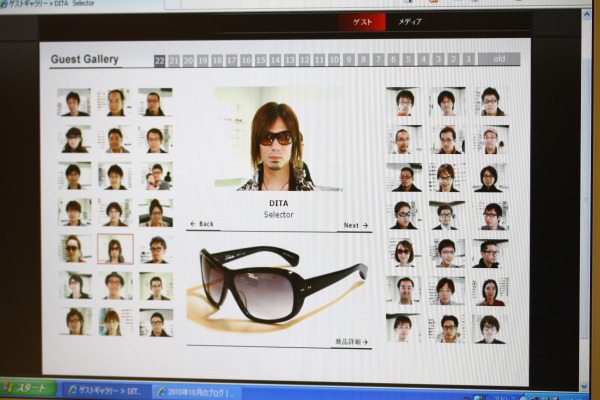Switch to 2010年10月のブログ taskbar window

pyautogui.click(x=197, y=392)
